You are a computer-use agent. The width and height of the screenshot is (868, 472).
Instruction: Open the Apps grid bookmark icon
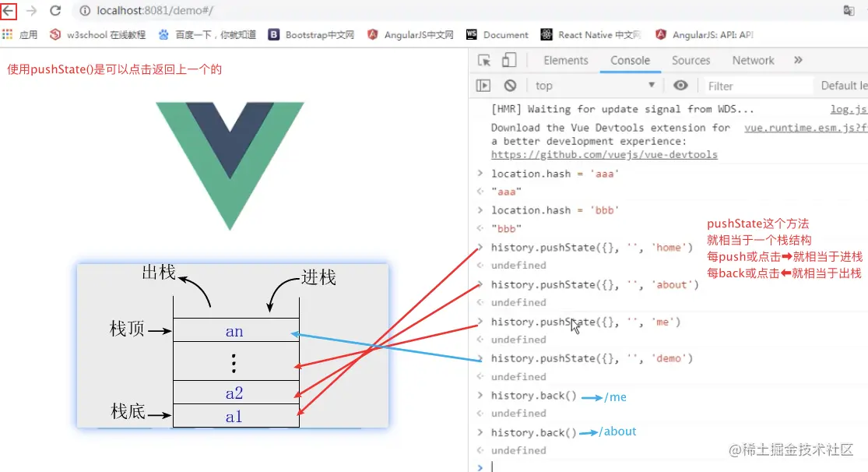tap(7, 34)
